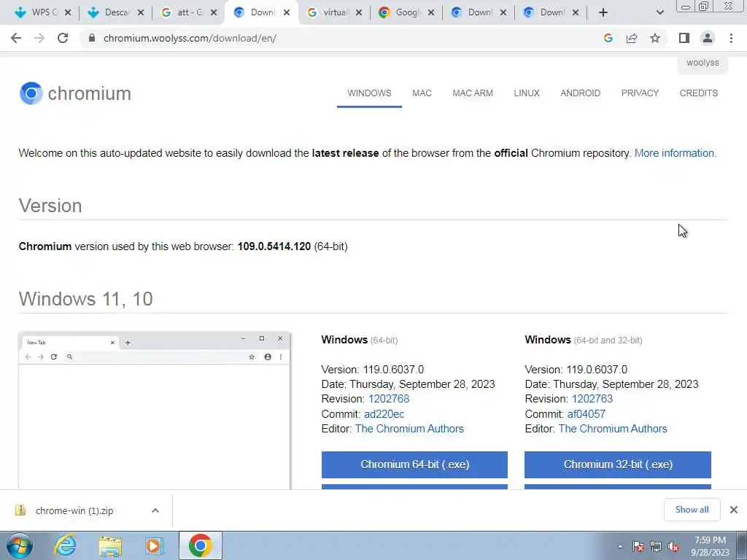The width and height of the screenshot is (747, 560).
Task: Open the PRIVACY page
Action: (x=640, y=93)
